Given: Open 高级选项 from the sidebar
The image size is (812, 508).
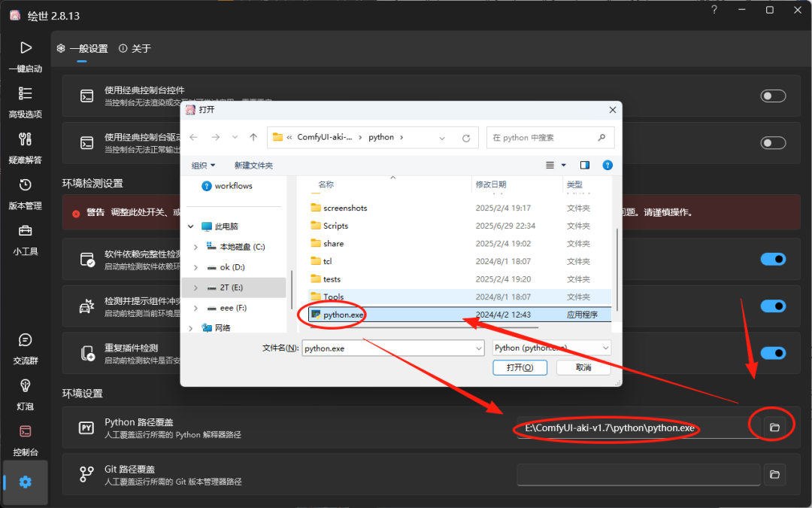Looking at the screenshot, I should pos(25,103).
